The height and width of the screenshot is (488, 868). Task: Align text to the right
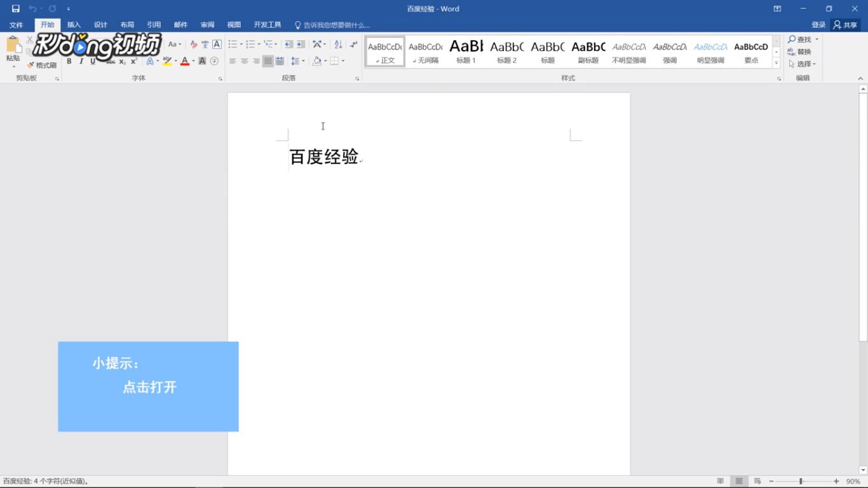tap(256, 62)
